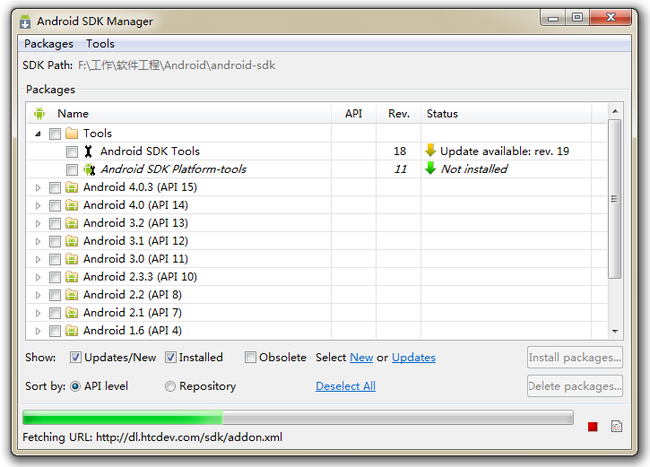Select the Repository sort radio button
The image size is (650, 467).
(170, 386)
